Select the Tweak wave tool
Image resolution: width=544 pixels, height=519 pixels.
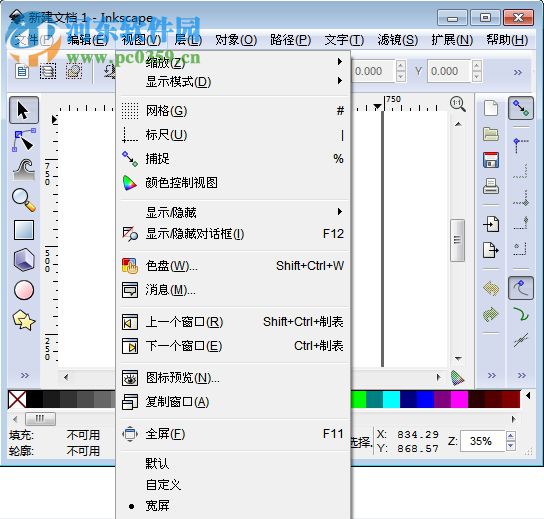[24, 170]
